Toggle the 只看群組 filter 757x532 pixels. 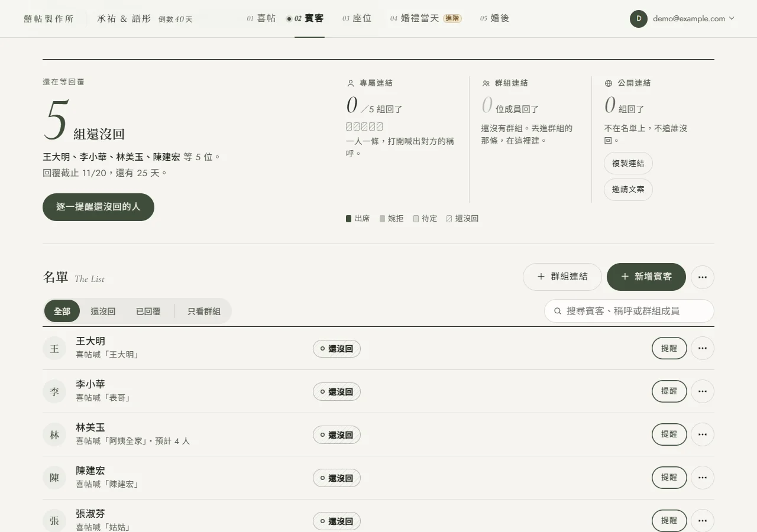click(204, 311)
